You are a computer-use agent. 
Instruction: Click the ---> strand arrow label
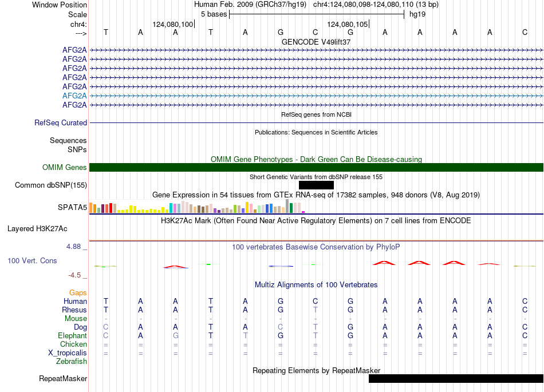pyautogui.click(x=81, y=33)
